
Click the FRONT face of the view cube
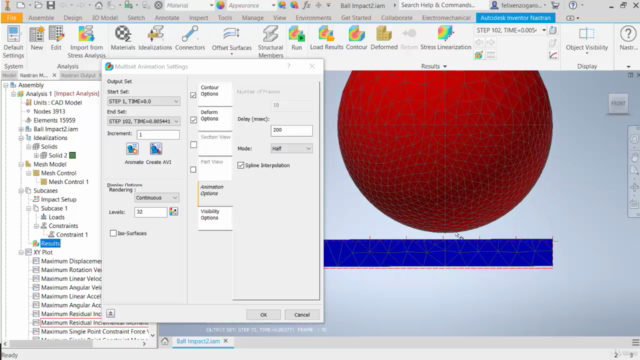coord(618,104)
